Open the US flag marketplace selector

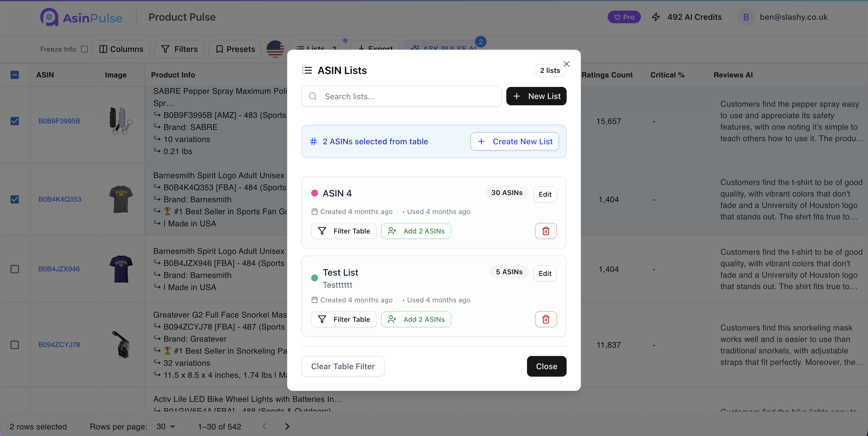pos(275,49)
